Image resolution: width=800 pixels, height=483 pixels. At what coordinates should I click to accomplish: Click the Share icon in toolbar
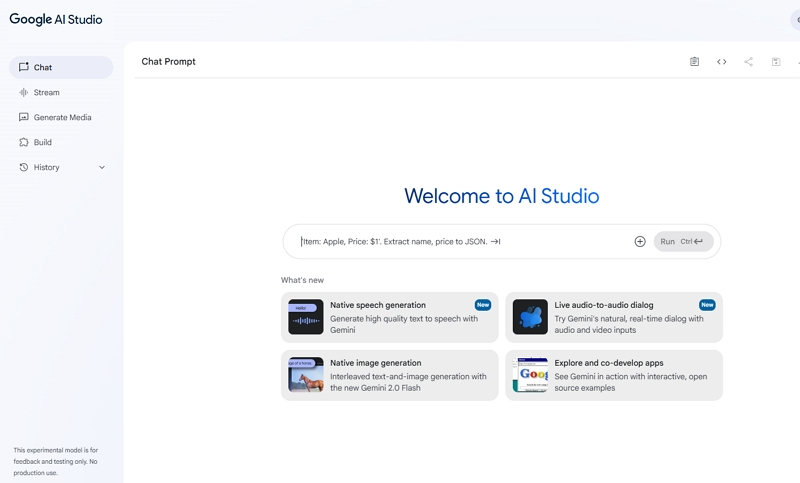point(748,62)
